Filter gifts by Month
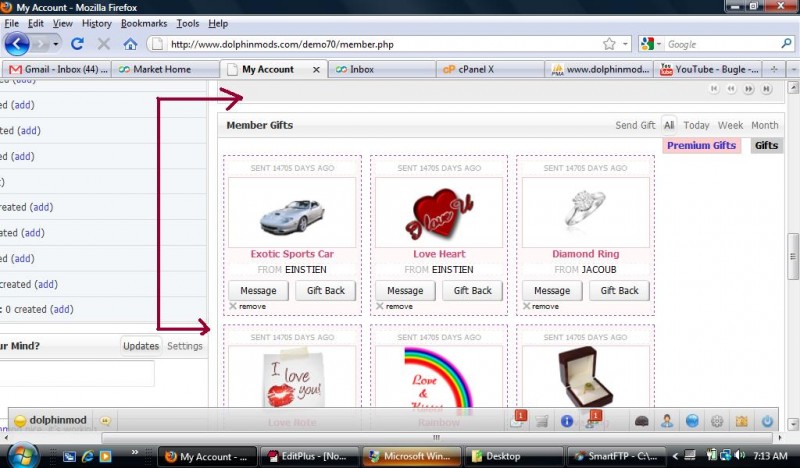800x468 pixels. click(x=764, y=125)
